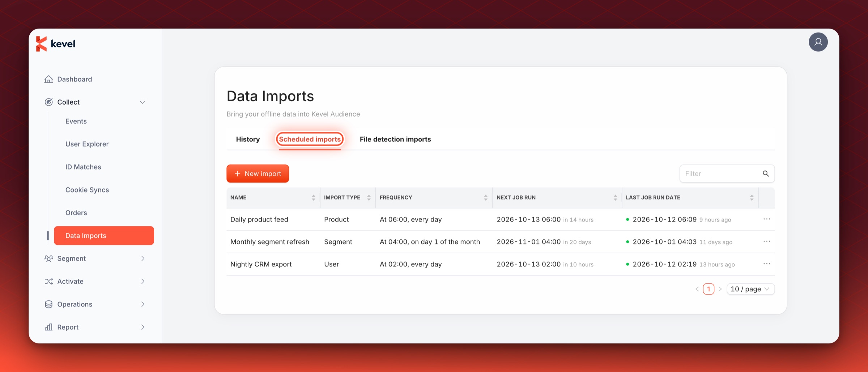868x372 pixels.
Task: Open row actions for Daily product feed
Action: tap(767, 219)
